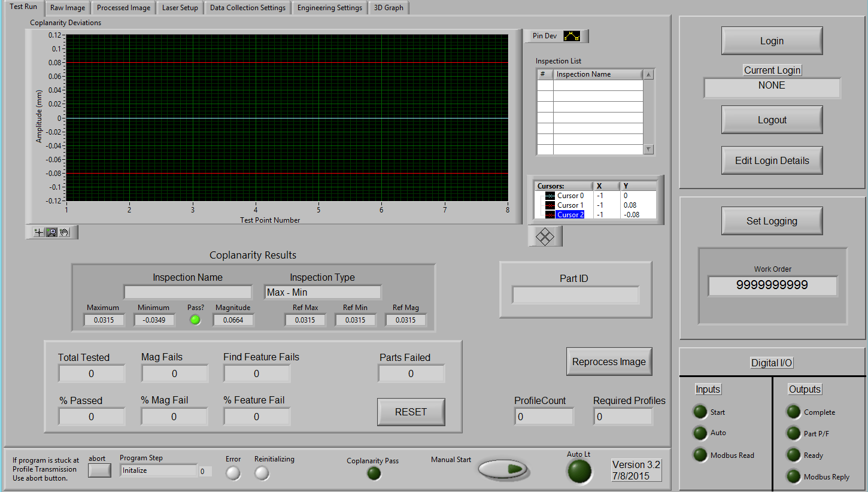The image size is (868, 492).
Task: Toggle the Start input LED
Action: pos(700,412)
